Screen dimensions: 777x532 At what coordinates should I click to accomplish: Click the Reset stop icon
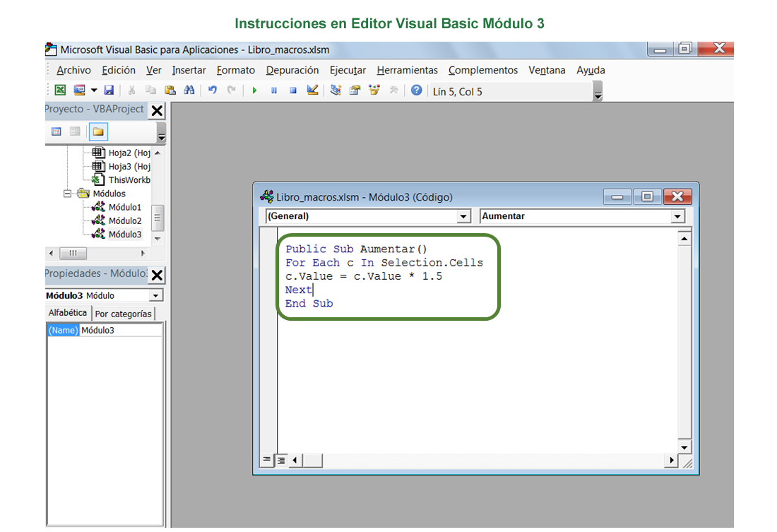click(x=293, y=90)
